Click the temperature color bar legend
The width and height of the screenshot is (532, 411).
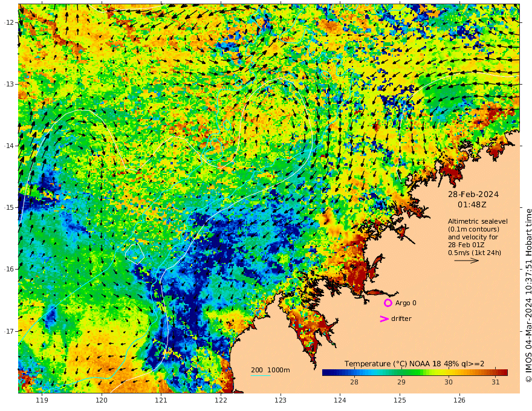pos(415,372)
